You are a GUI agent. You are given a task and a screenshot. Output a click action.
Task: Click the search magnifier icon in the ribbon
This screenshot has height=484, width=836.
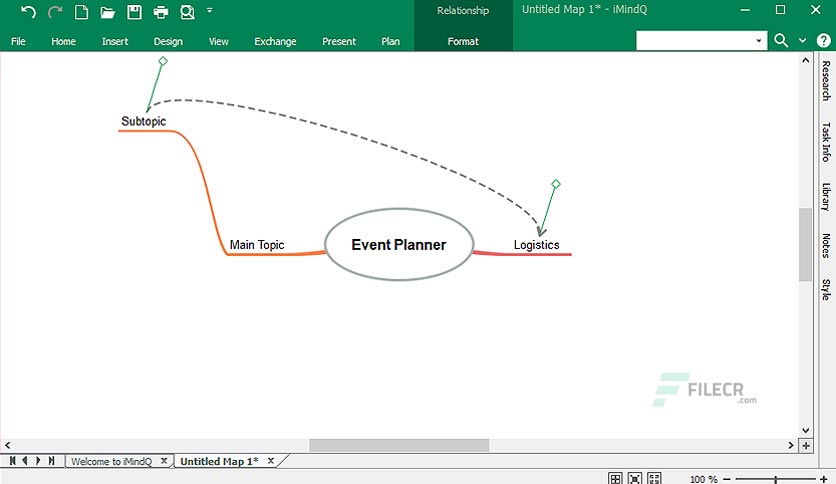point(781,41)
